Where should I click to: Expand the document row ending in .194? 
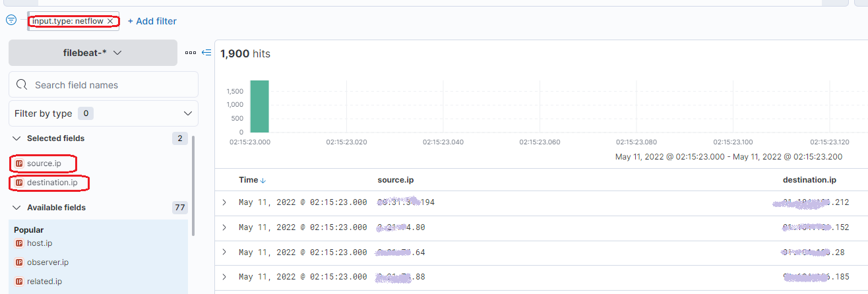224,202
